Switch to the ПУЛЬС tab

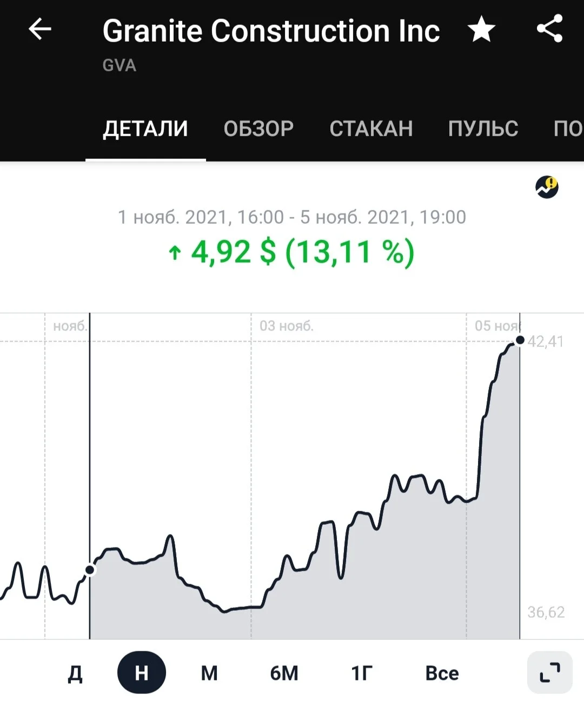pyautogui.click(x=483, y=129)
